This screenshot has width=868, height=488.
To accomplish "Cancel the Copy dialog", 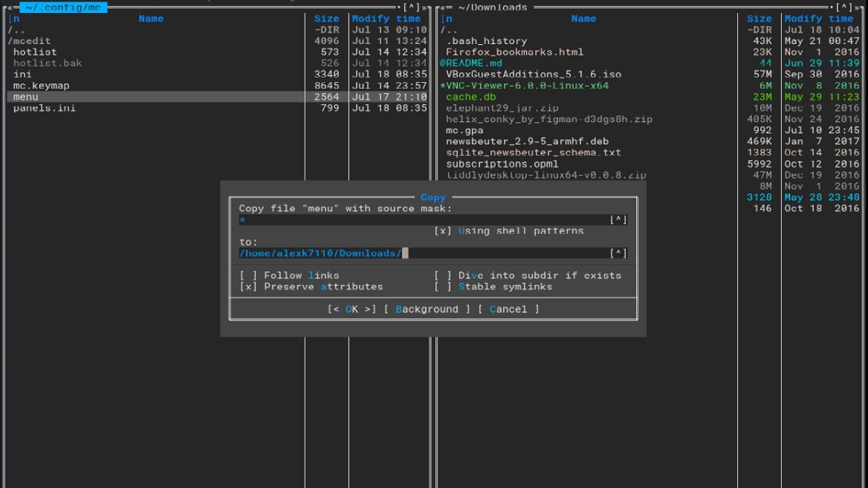I will pyautogui.click(x=508, y=309).
